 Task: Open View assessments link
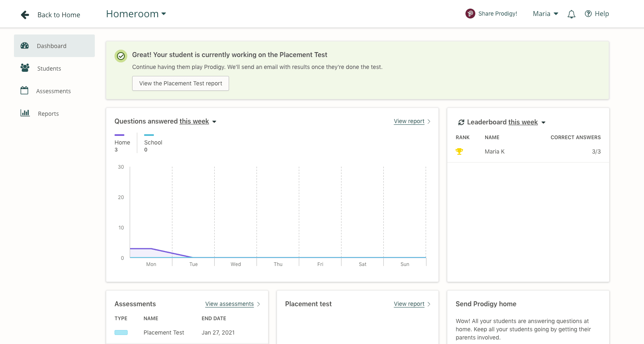click(x=229, y=304)
